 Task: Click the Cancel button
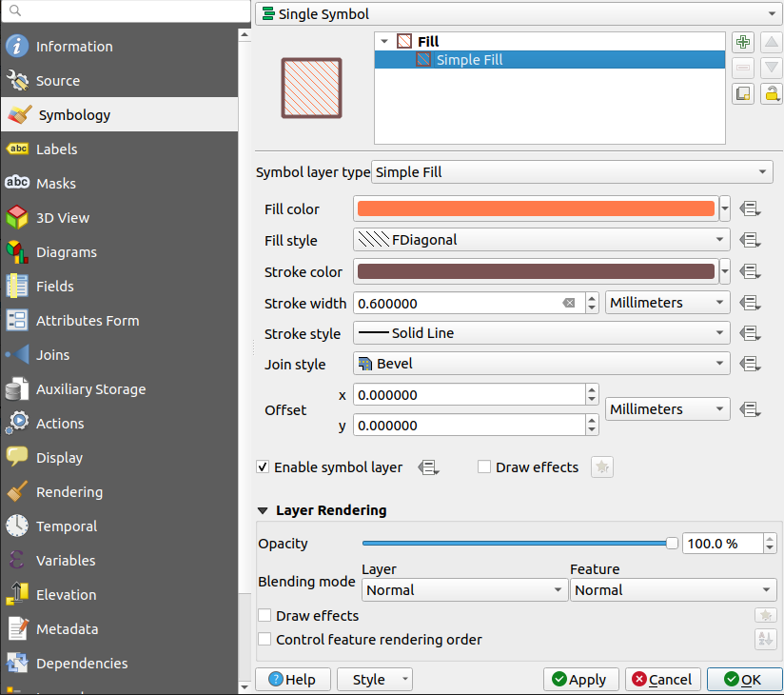click(x=662, y=680)
